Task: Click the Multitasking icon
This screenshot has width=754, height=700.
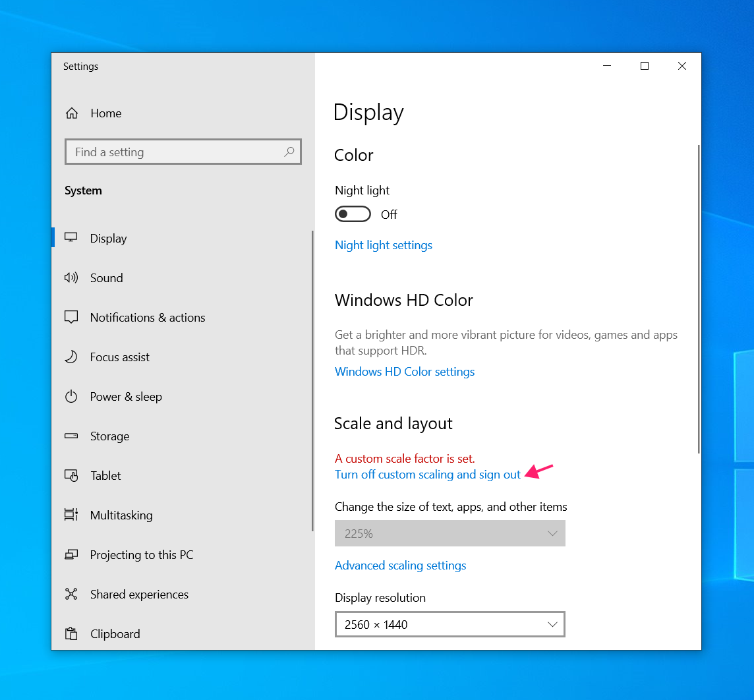Action: click(x=71, y=514)
